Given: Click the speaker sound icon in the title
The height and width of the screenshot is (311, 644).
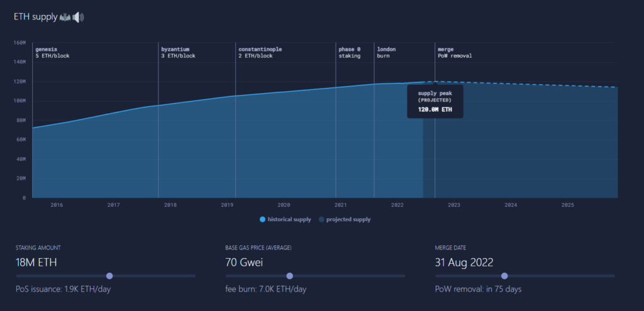Looking at the screenshot, I should 78,17.
